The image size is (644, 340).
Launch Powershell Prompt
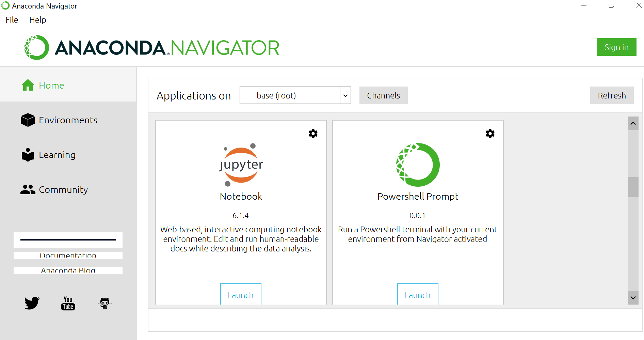click(418, 294)
